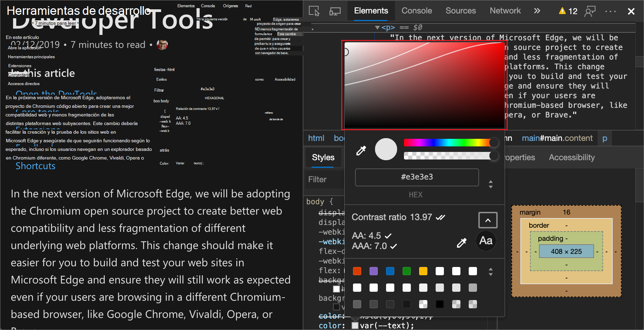This screenshot has width=644, height=330.
Task: Select the pure black palette swatch
Action: 440,304
